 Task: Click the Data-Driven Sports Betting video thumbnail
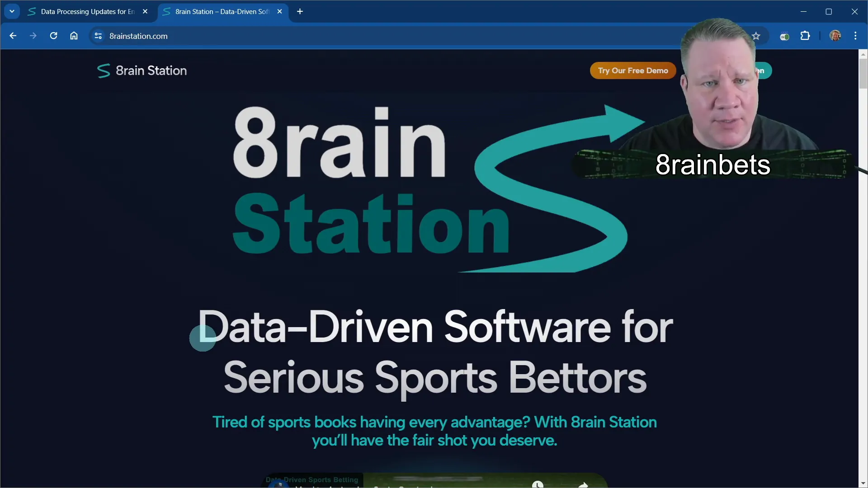[434, 481]
